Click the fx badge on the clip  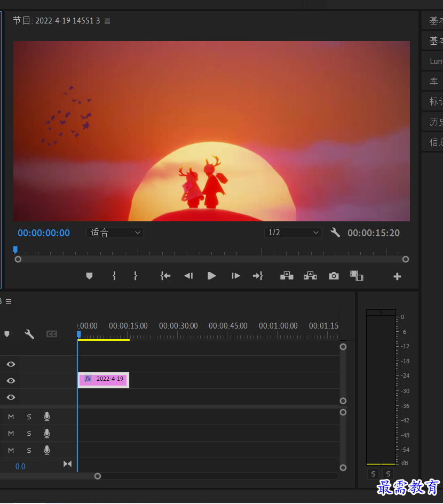pos(88,379)
